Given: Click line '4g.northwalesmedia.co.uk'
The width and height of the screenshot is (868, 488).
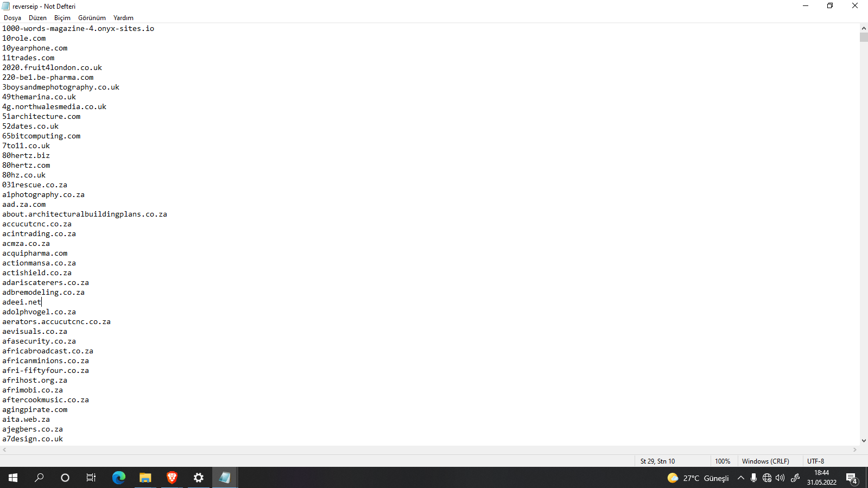Looking at the screenshot, I should click(x=54, y=107).
